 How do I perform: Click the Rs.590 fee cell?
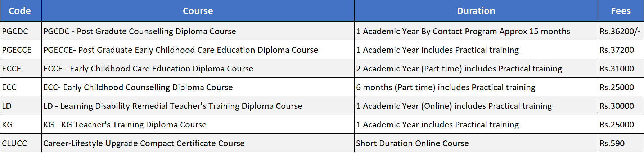612,143
